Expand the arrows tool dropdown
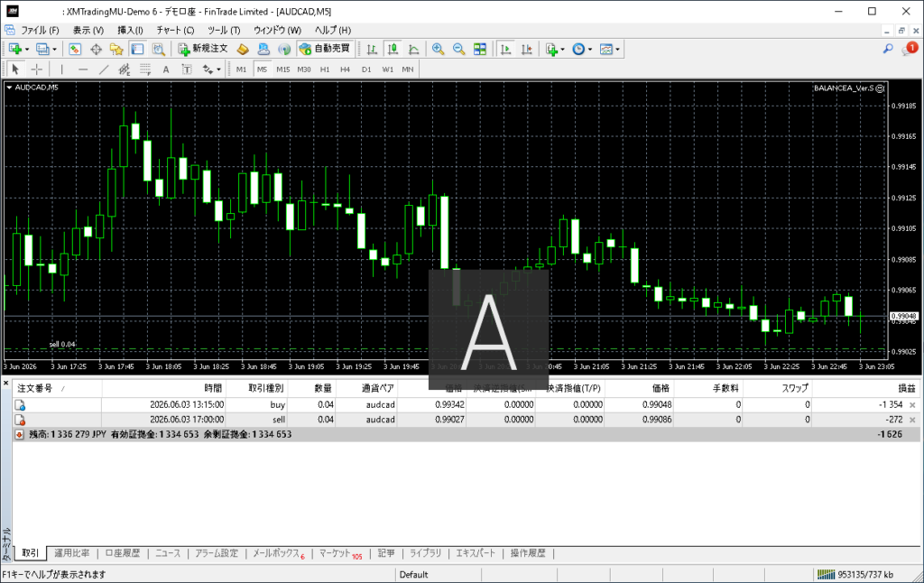 coord(218,70)
